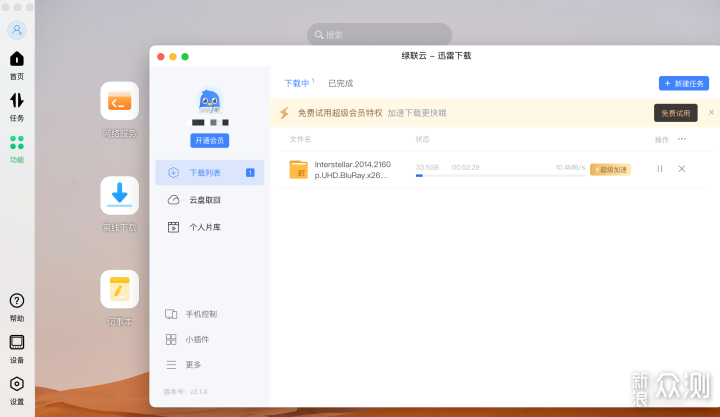This screenshot has width=720, height=417.
Task: Click the 超级加速 badge
Action: (610, 169)
